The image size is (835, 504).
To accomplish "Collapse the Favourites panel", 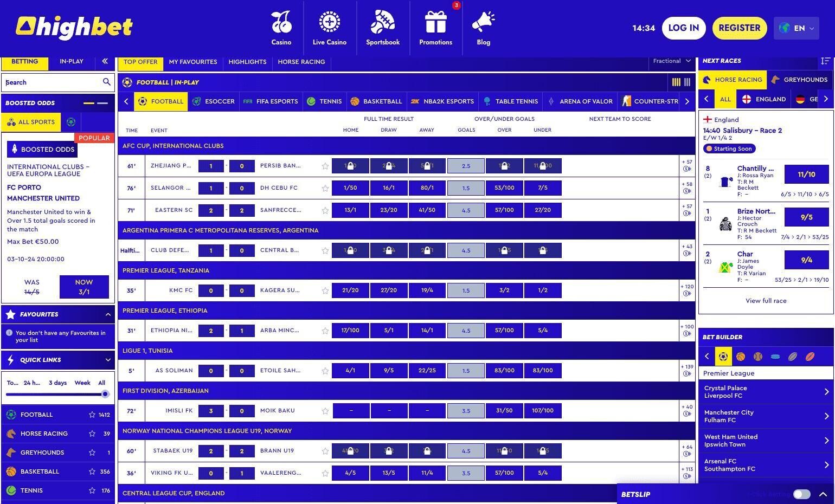I will [108, 314].
